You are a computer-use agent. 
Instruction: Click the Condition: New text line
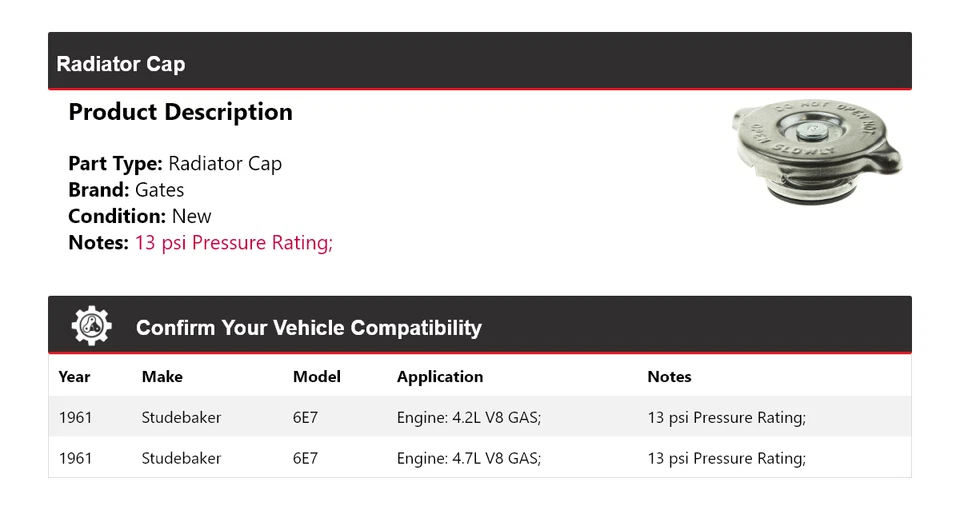140,216
